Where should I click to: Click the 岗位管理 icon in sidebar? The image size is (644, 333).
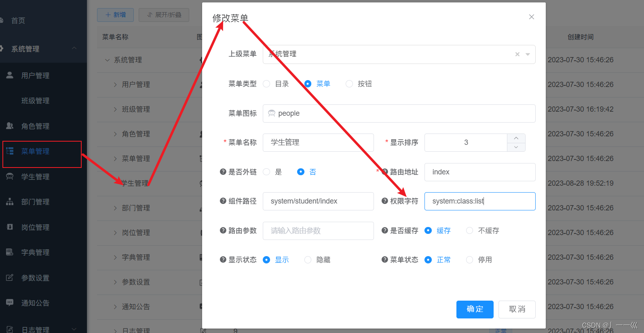click(10, 227)
